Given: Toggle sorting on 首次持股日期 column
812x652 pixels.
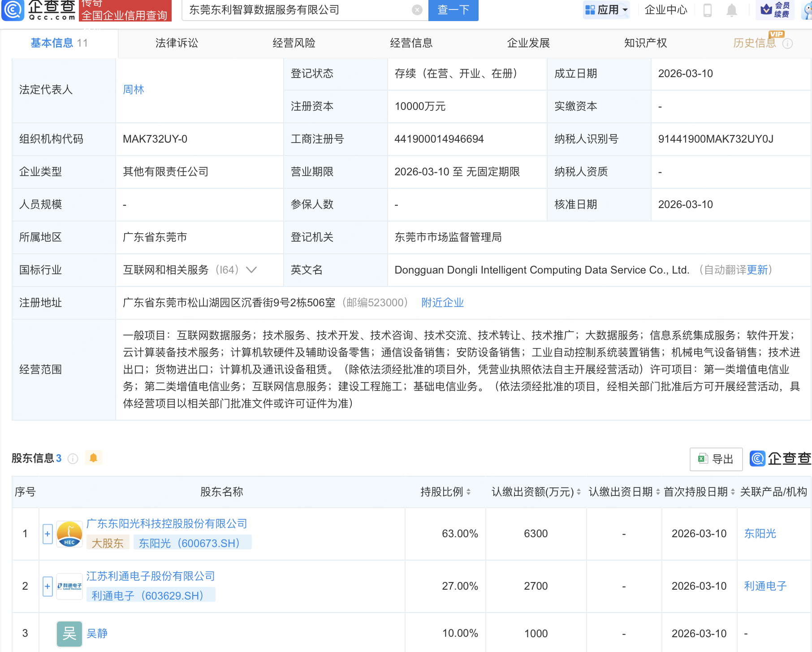Looking at the screenshot, I should pos(733,491).
